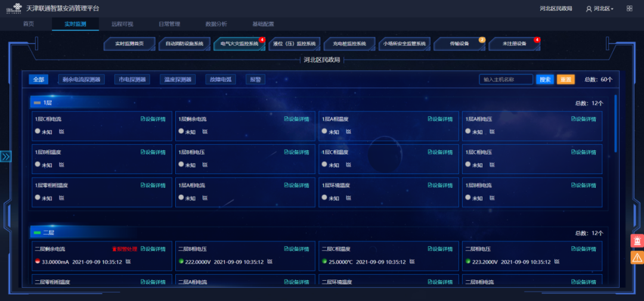Click the orange warning triangle icon
This screenshot has height=301, width=644.
(637, 257)
